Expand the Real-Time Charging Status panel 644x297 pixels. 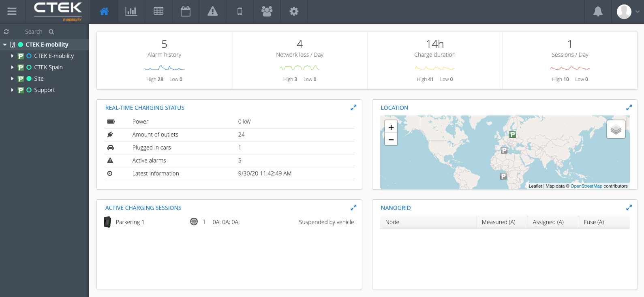click(353, 107)
